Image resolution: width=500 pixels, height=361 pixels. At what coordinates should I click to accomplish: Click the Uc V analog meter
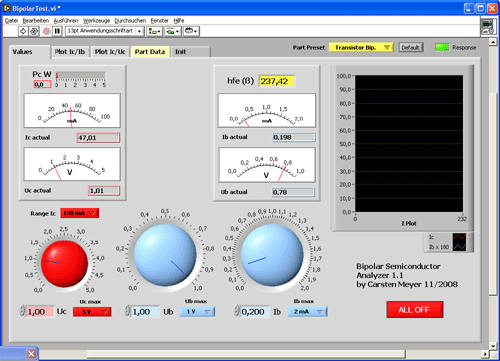pos(72,164)
